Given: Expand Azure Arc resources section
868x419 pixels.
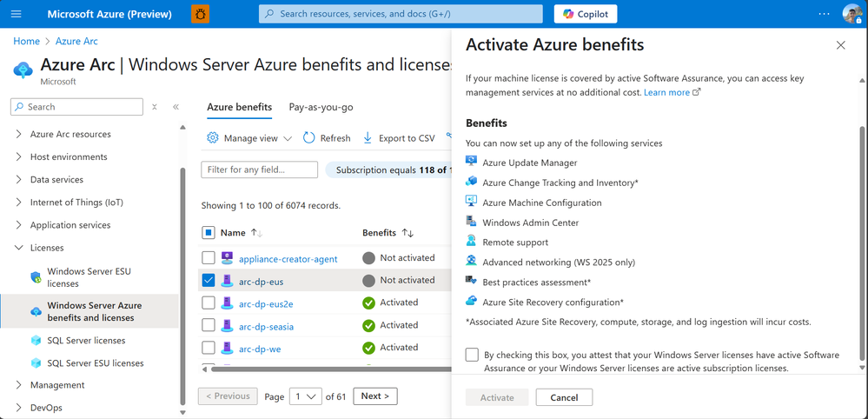Looking at the screenshot, I should [x=19, y=134].
